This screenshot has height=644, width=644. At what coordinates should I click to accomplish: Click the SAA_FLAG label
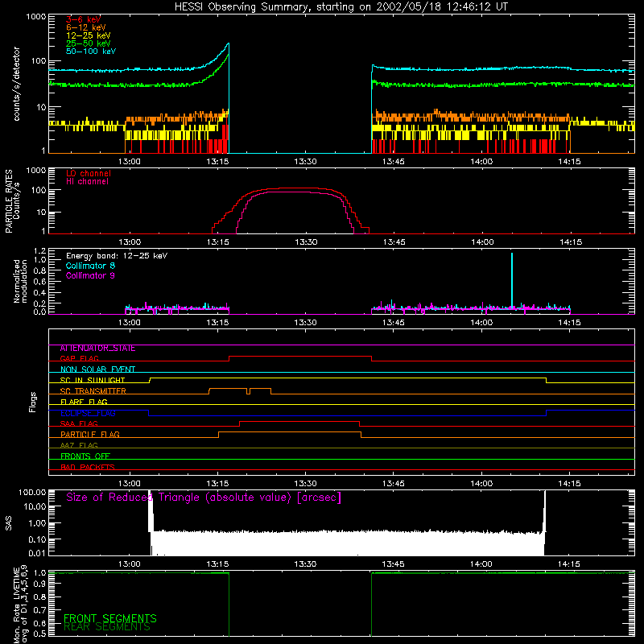click(x=79, y=424)
